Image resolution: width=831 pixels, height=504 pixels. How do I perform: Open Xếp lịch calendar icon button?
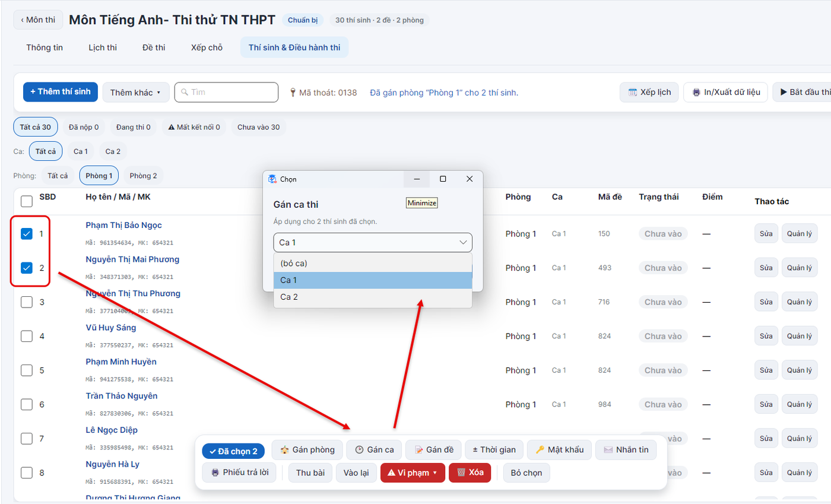tap(649, 92)
